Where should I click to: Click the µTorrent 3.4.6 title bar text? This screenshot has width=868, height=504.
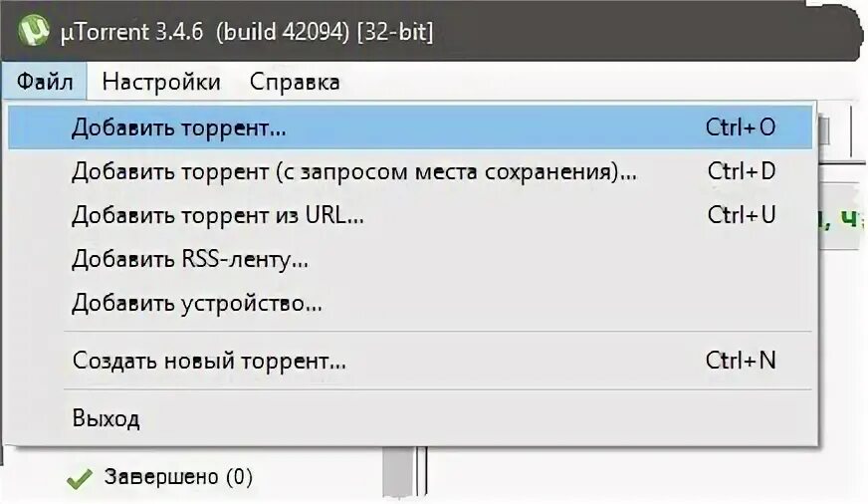pos(247,32)
